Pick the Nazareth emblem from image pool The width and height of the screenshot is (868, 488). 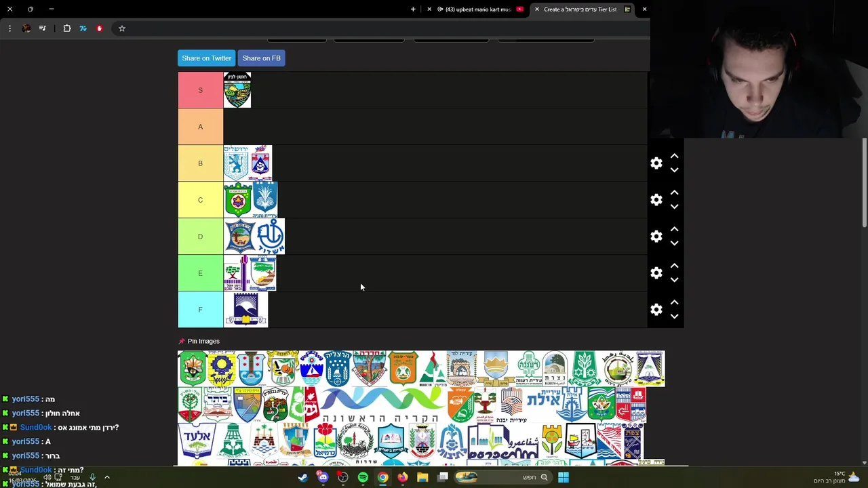pos(555,369)
